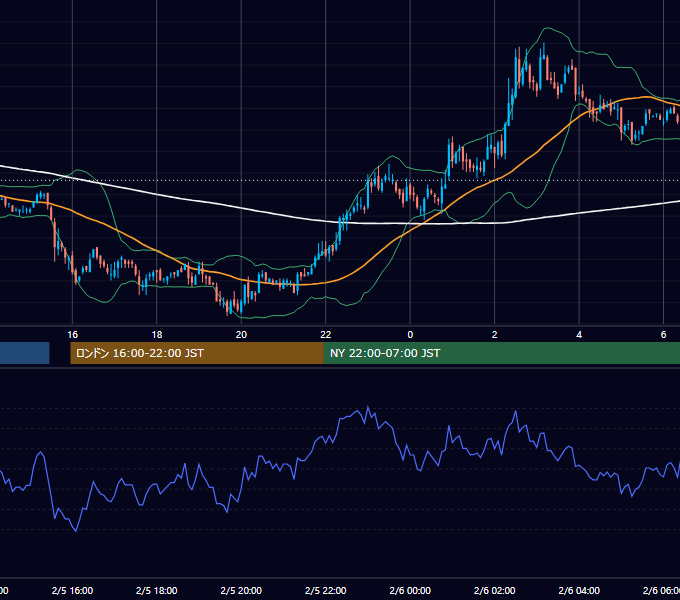
Task: Click the 2/6 02:00 date label
Action: click(494, 591)
